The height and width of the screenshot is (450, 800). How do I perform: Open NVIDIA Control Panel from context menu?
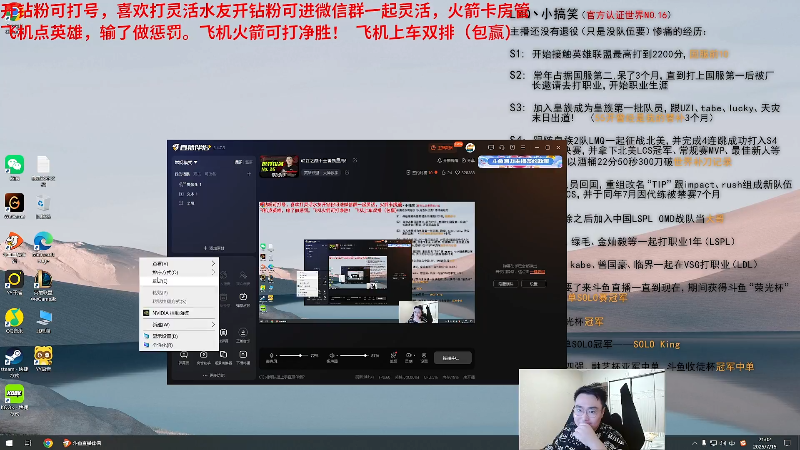179,313
